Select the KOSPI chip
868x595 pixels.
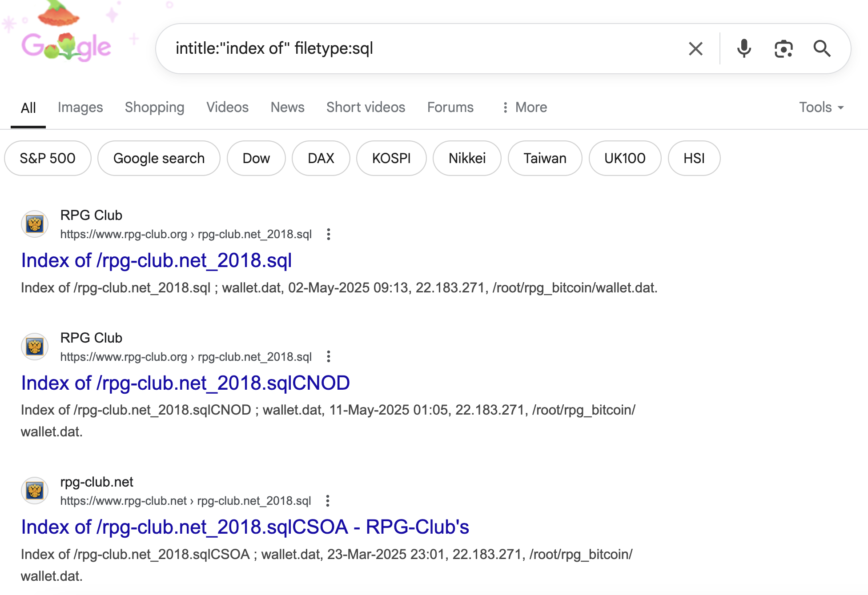coord(391,158)
